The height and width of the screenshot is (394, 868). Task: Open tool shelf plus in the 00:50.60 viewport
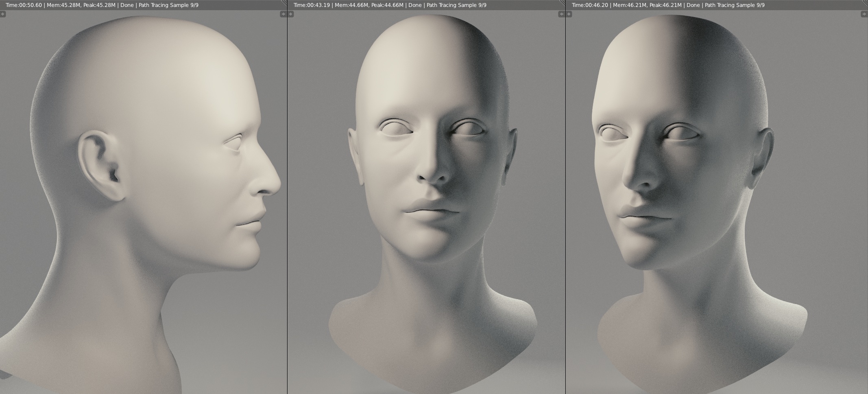pos(2,14)
